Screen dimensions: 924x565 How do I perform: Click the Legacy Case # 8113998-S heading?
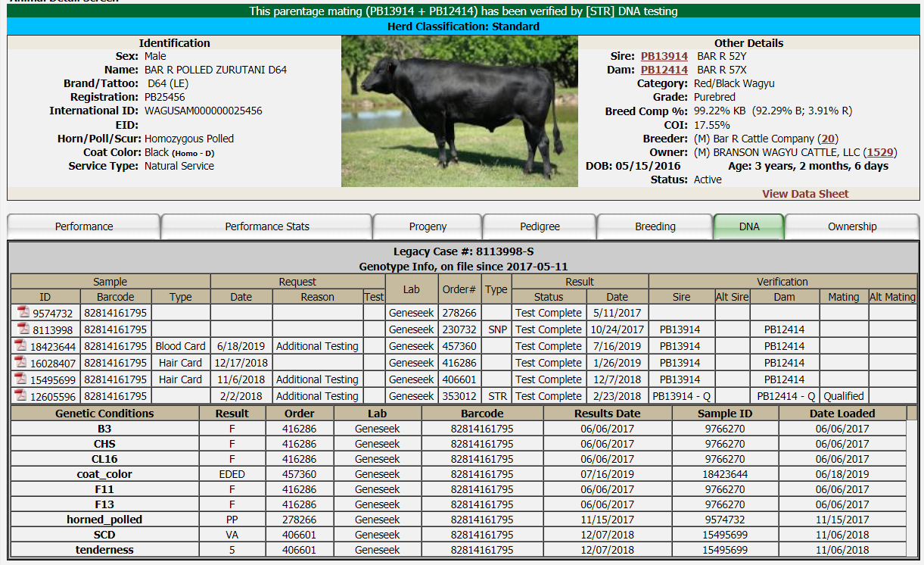(464, 251)
